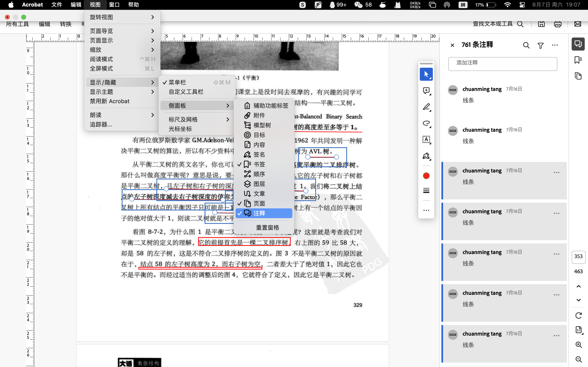Pick the red color swatch in toolbar
The image size is (588, 367).
tap(426, 176)
